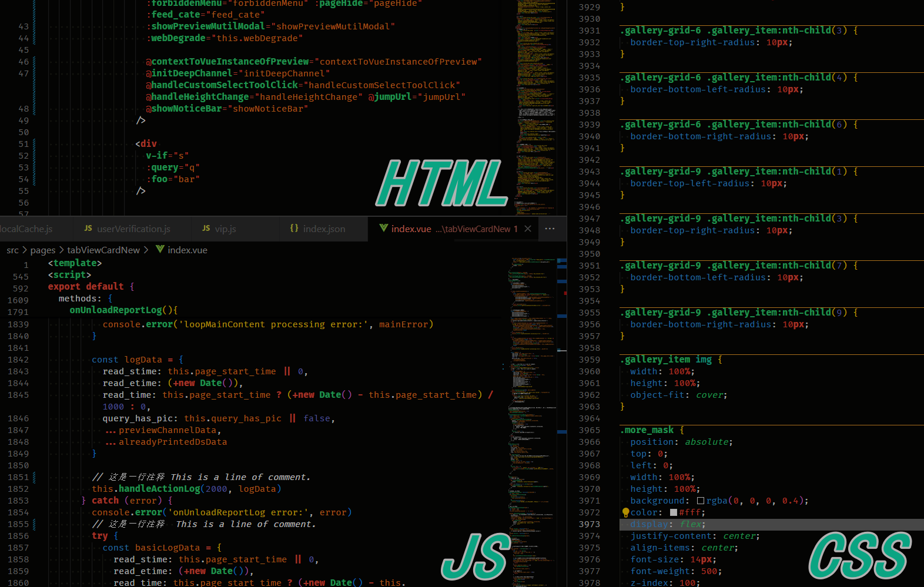Click line number 1855 in JS gutter
This screenshot has height=587, width=924.
18,524
